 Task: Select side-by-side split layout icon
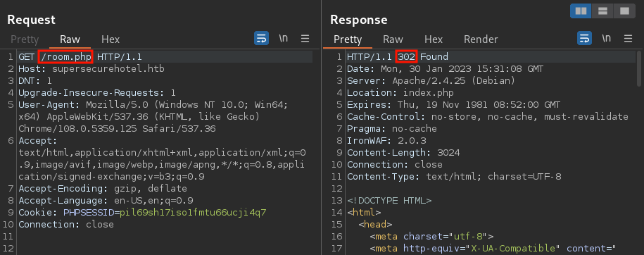pyautogui.click(x=581, y=11)
